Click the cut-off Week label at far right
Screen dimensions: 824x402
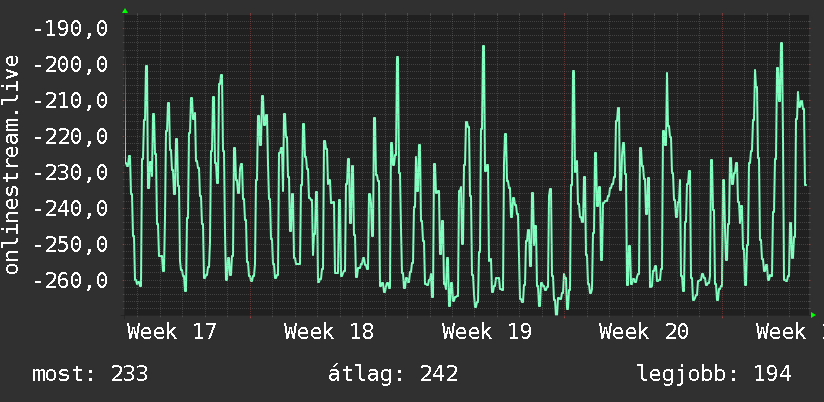coord(790,332)
